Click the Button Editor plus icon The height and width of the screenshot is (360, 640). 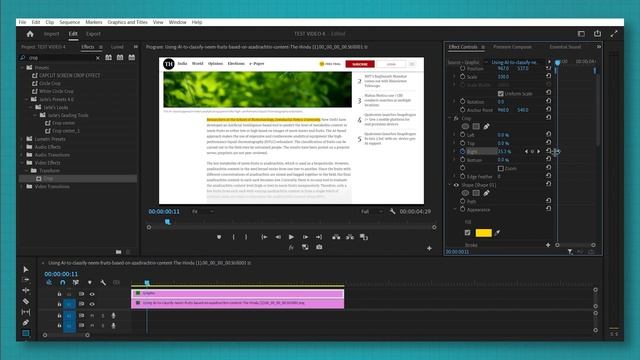click(429, 248)
